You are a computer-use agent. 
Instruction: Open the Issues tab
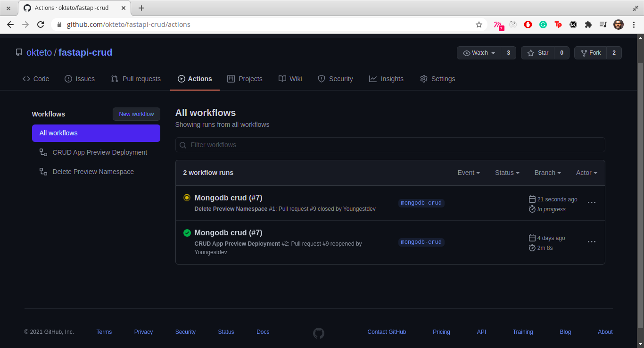point(80,79)
